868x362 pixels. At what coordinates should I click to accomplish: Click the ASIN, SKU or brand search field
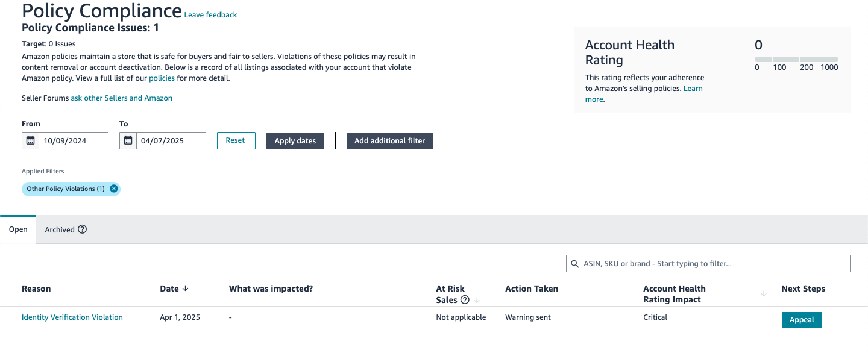coord(708,264)
